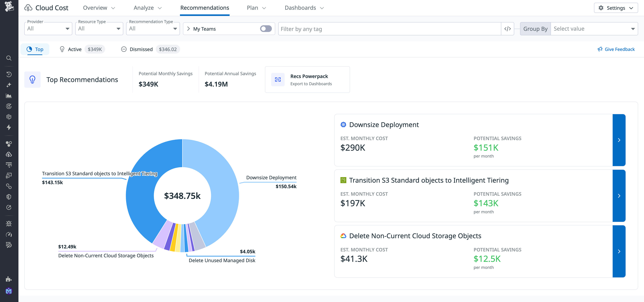The height and width of the screenshot is (302, 644).
Task: Open the security shield icon
Action: [9, 197]
